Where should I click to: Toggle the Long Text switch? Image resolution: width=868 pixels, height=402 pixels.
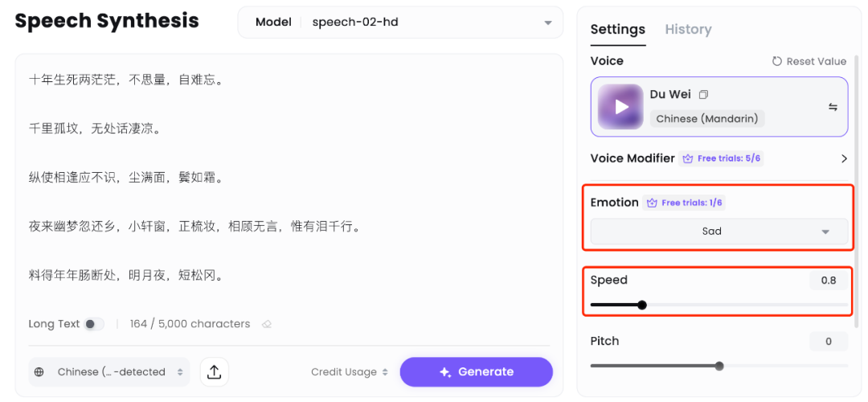point(94,324)
